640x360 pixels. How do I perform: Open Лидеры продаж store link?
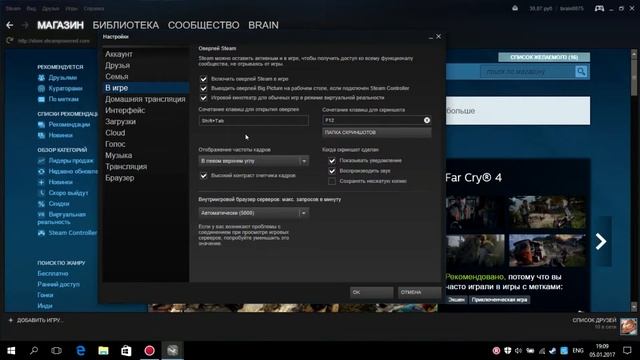pos(71,161)
